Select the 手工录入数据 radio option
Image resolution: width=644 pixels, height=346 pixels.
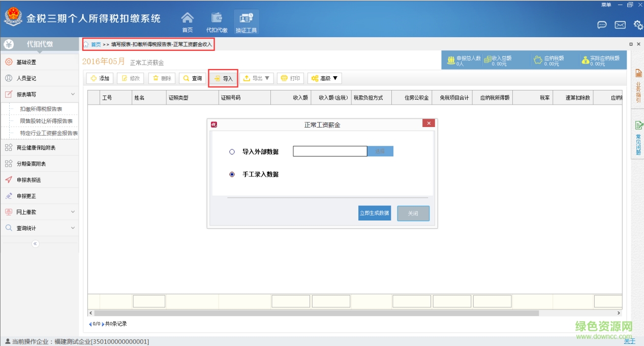point(232,174)
